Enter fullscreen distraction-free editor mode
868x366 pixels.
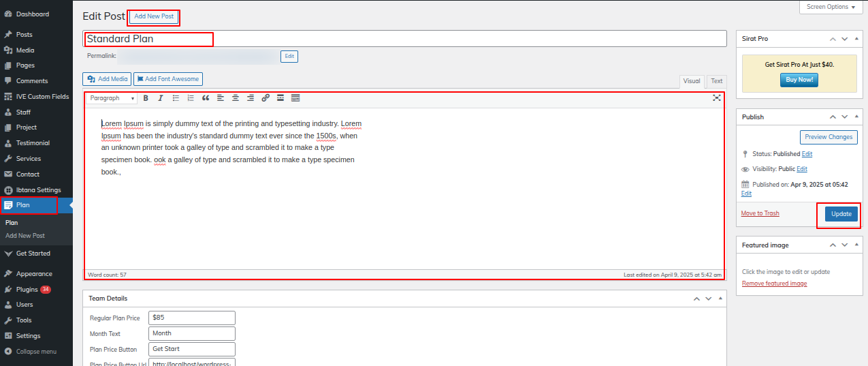[x=717, y=98]
